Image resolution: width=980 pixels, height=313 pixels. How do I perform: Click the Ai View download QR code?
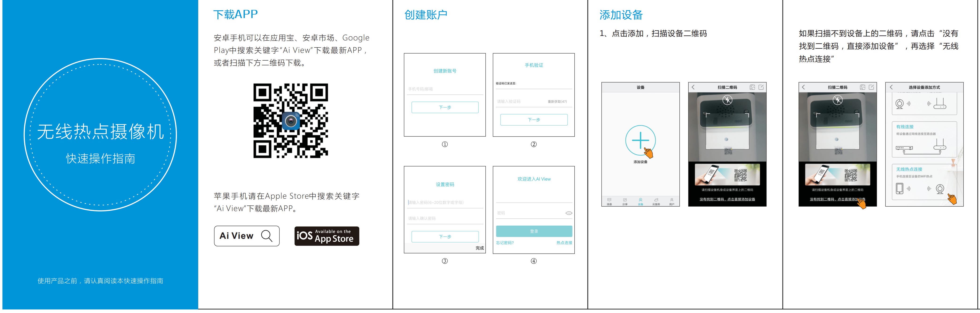click(291, 121)
